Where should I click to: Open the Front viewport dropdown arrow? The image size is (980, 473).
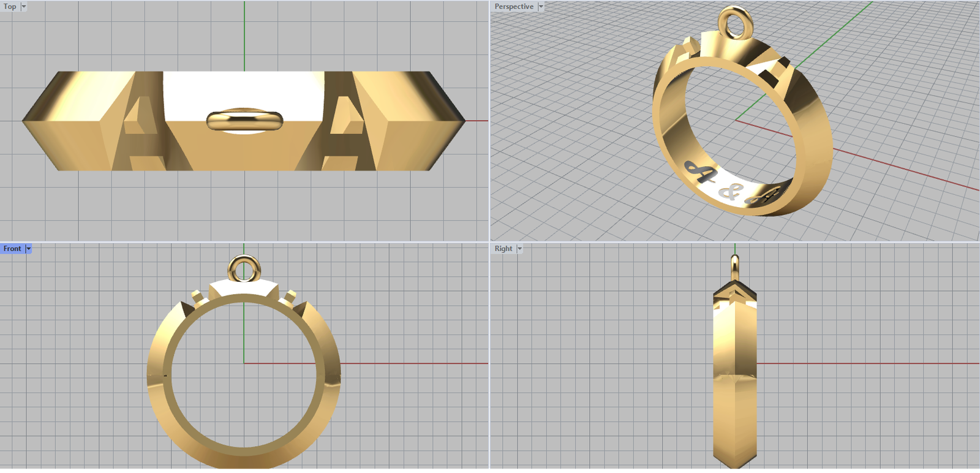click(28, 249)
